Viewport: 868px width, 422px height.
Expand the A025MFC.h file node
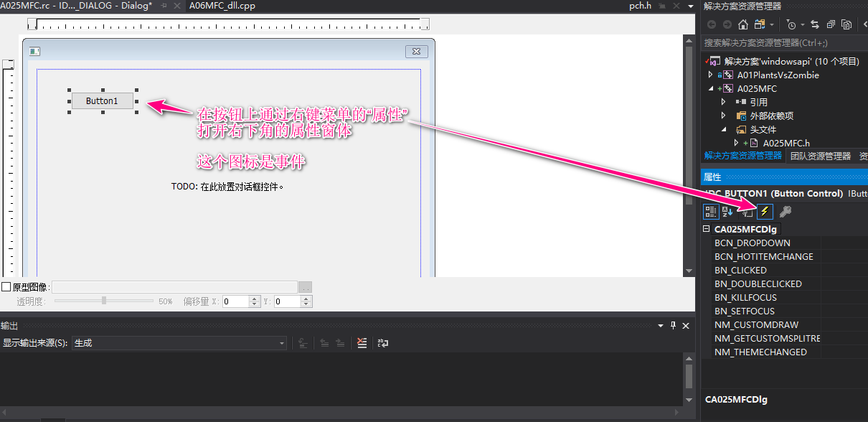pyautogui.click(x=736, y=143)
